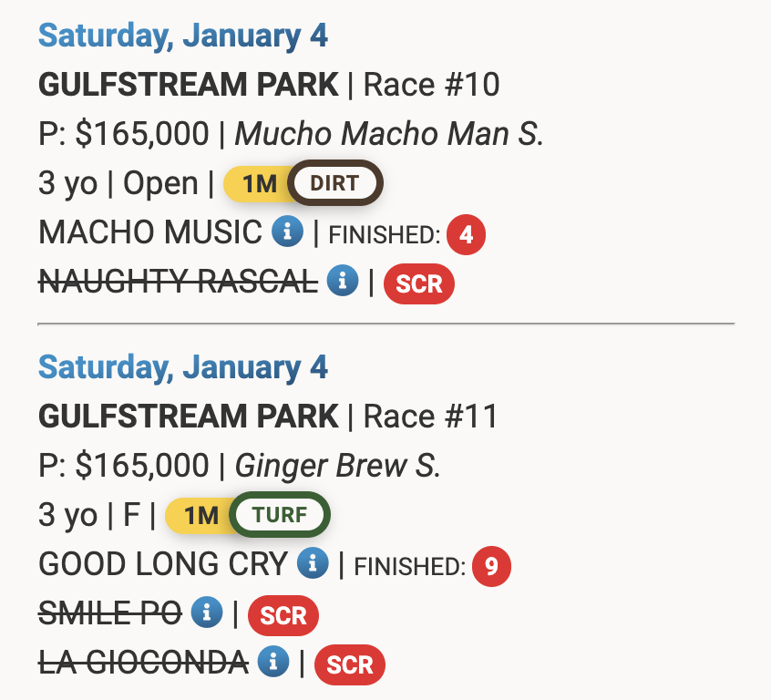Click the DIRT surface badge
Image resolution: width=771 pixels, height=700 pixels.
point(335,183)
